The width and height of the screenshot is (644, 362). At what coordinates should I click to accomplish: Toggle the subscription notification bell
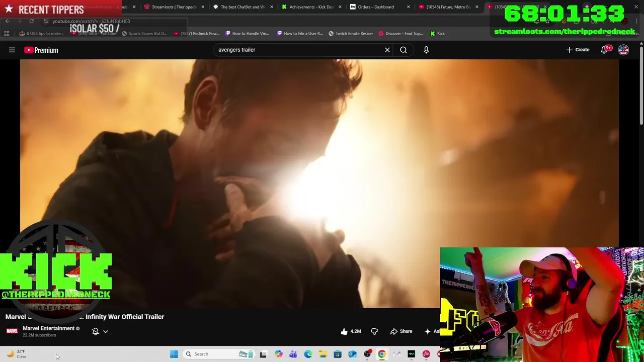point(96,331)
